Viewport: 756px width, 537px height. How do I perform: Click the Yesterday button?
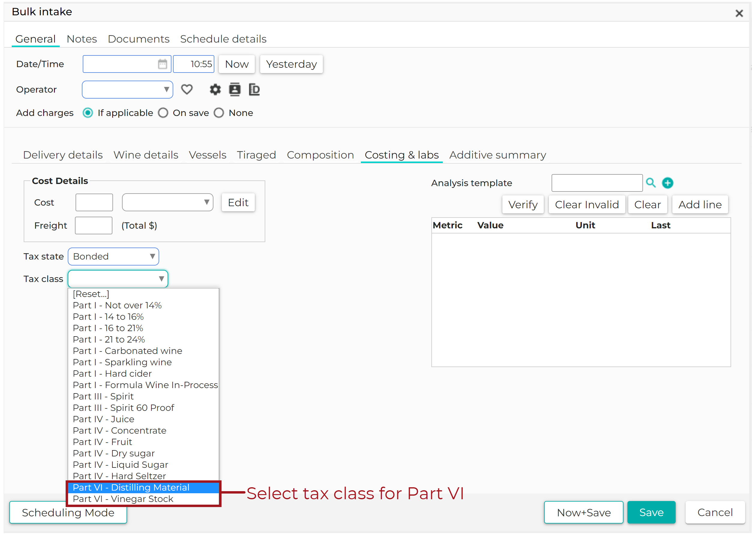(291, 64)
